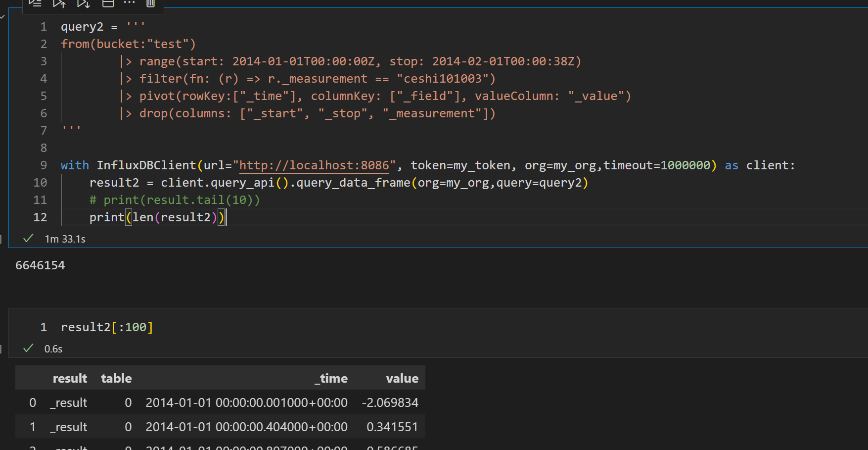
Task: Open the More Actions ellipsis menu
Action: [x=129, y=4]
